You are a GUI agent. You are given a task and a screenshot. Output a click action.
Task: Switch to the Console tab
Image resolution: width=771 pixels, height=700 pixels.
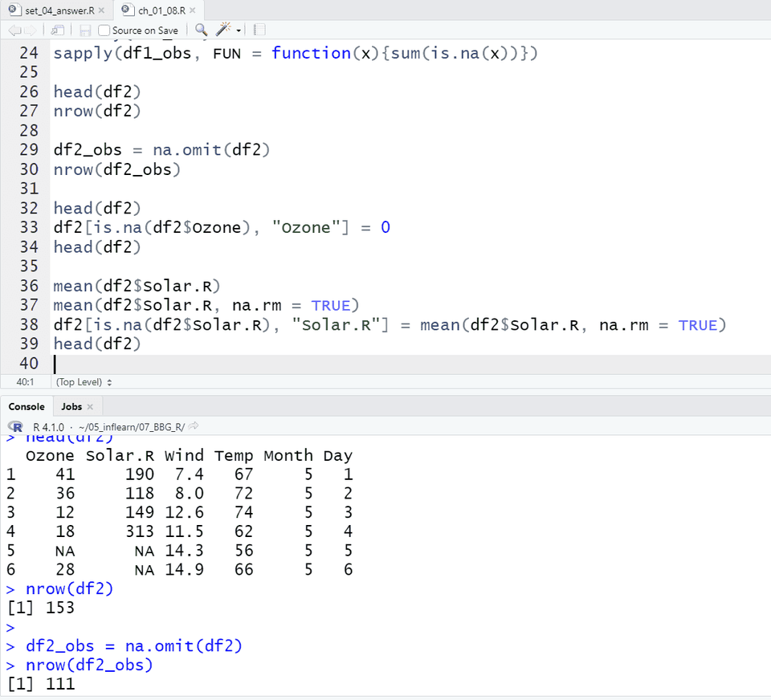click(x=27, y=406)
